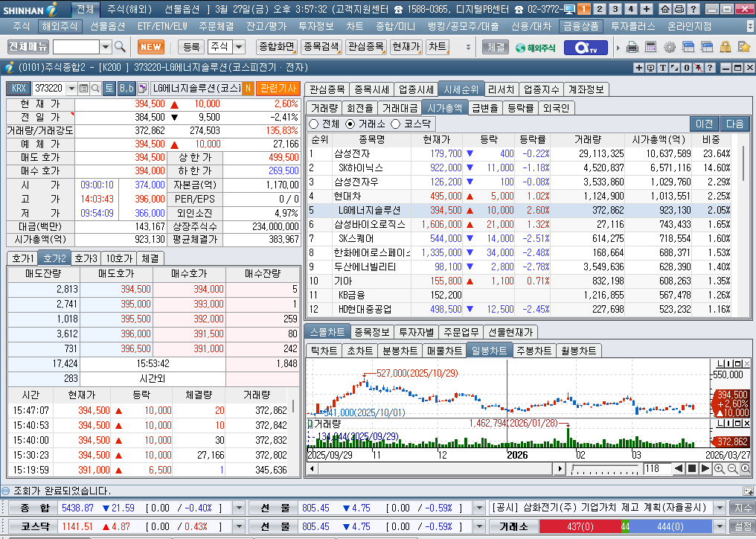Click the chart playback stop square button

pyautogui.click(x=692, y=468)
